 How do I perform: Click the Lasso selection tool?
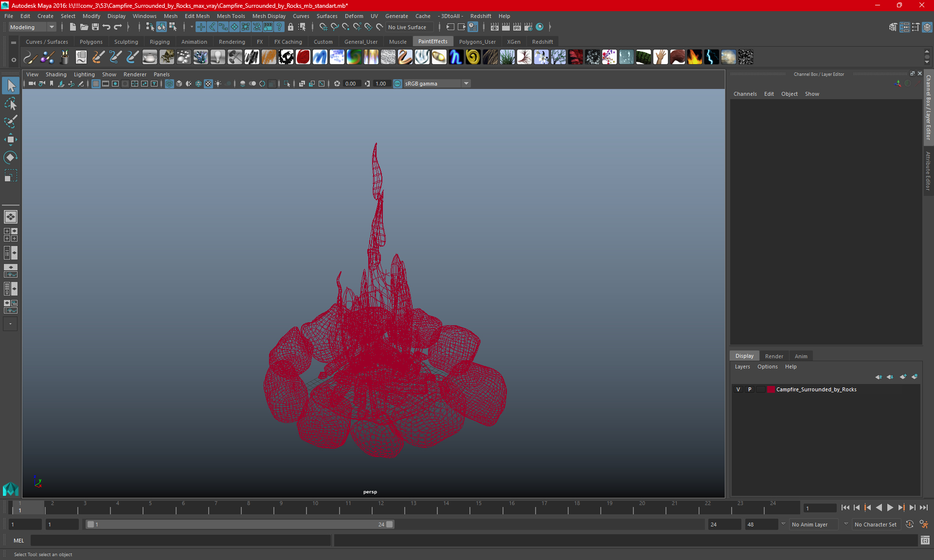point(10,103)
